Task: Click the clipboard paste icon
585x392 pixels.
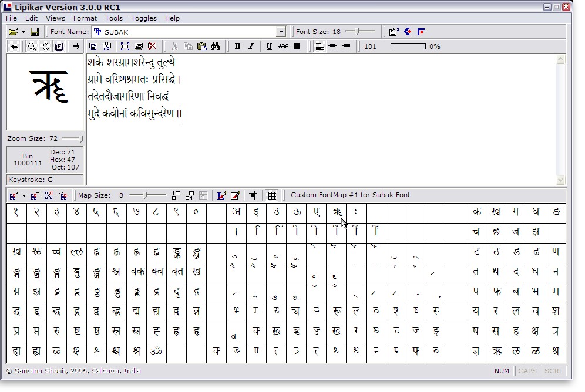Action: [202, 46]
